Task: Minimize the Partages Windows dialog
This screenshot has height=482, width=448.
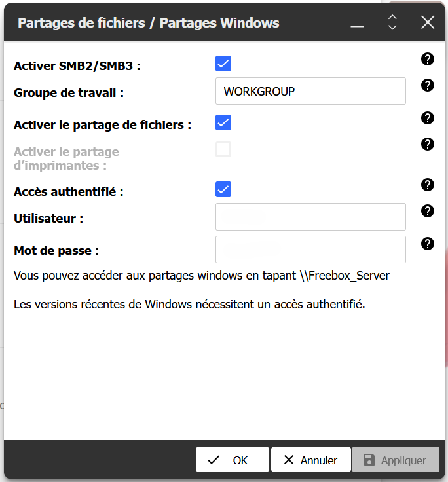Action: pos(357,24)
